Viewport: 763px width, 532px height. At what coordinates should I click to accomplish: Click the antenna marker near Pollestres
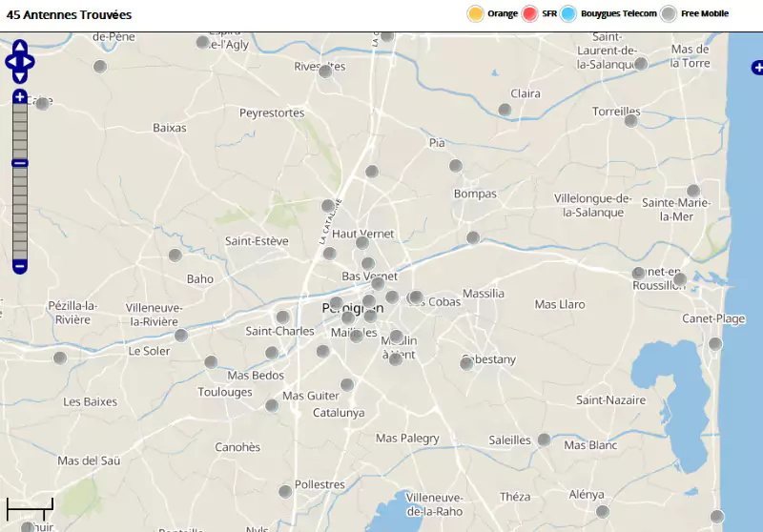point(285,492)
